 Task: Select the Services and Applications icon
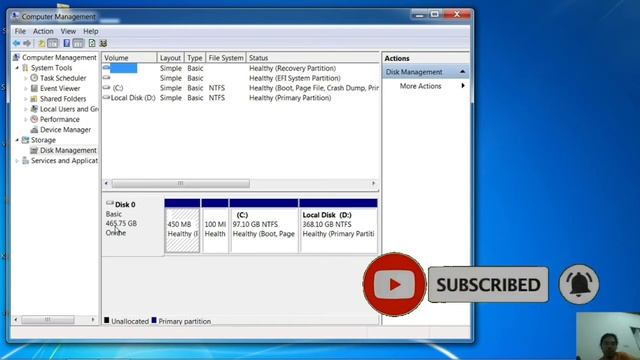click(x=25, y=161)
